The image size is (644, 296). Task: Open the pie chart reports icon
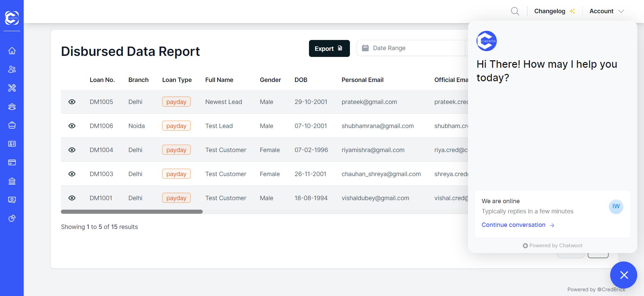point(12,218)
